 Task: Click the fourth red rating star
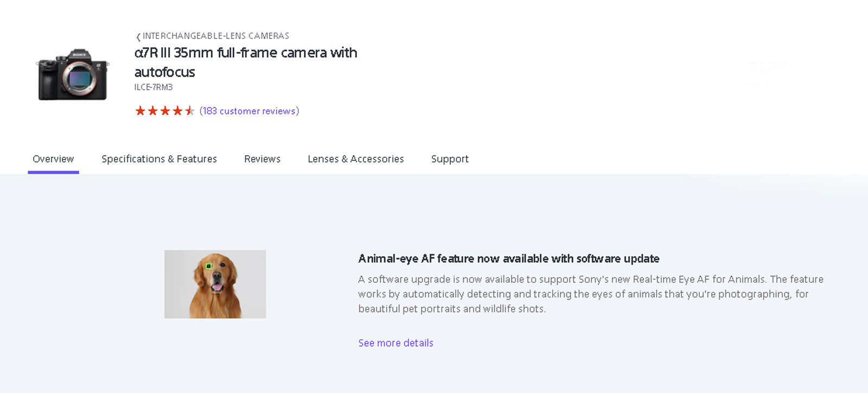click(x=177, y=111)
